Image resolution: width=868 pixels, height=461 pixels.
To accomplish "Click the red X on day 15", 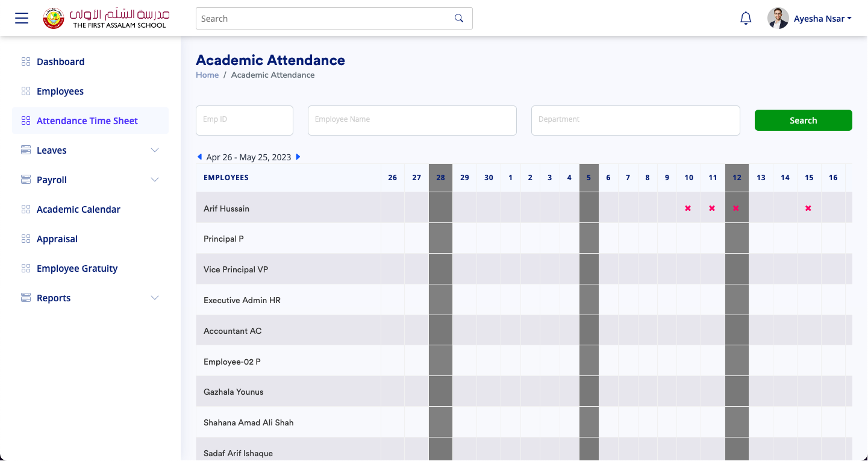I will pyautogui.click(x=808, y=209).
